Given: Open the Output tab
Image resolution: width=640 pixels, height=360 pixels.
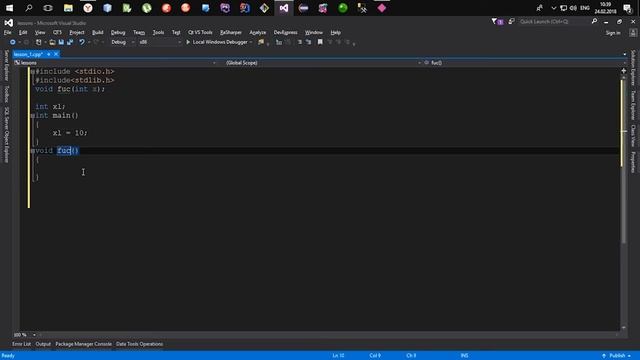Looking at the screenshot, I should pyautogui.click(x=43, y=344).
